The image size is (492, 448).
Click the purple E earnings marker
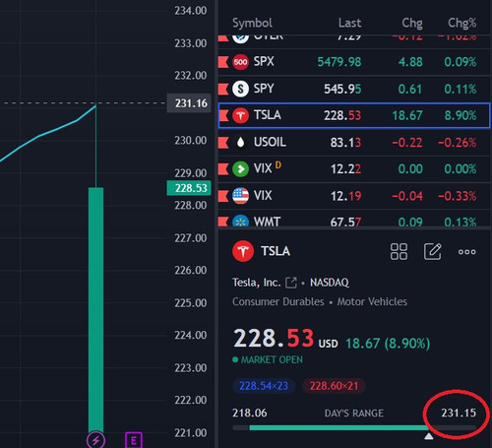(134, 440)
